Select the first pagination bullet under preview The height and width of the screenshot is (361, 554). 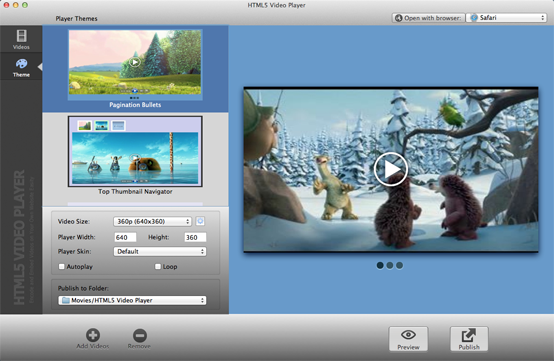(x=380, y=265)
